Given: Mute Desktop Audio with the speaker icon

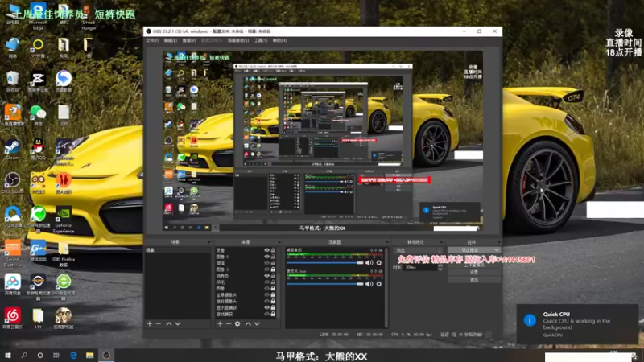Looking at the screenshot, I should [369, 263].
